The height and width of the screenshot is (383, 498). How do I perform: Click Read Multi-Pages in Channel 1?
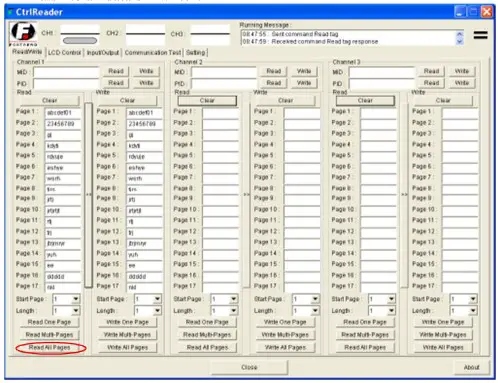49,335
